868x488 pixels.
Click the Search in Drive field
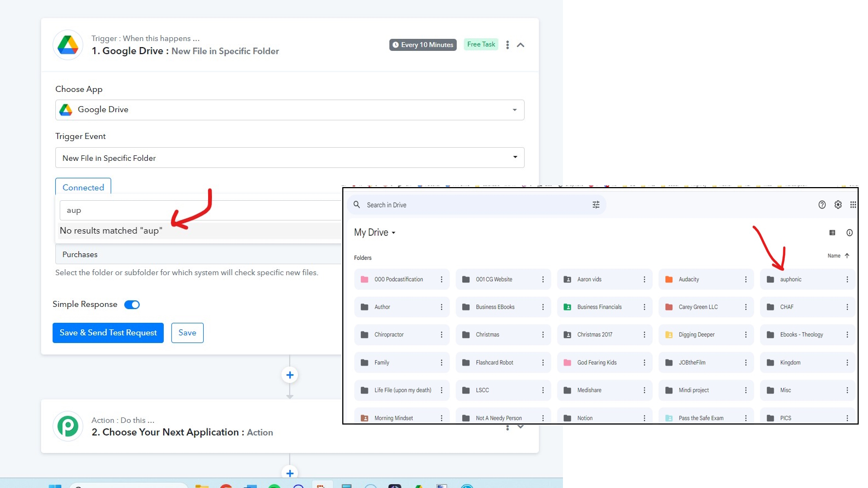point(476,205)
